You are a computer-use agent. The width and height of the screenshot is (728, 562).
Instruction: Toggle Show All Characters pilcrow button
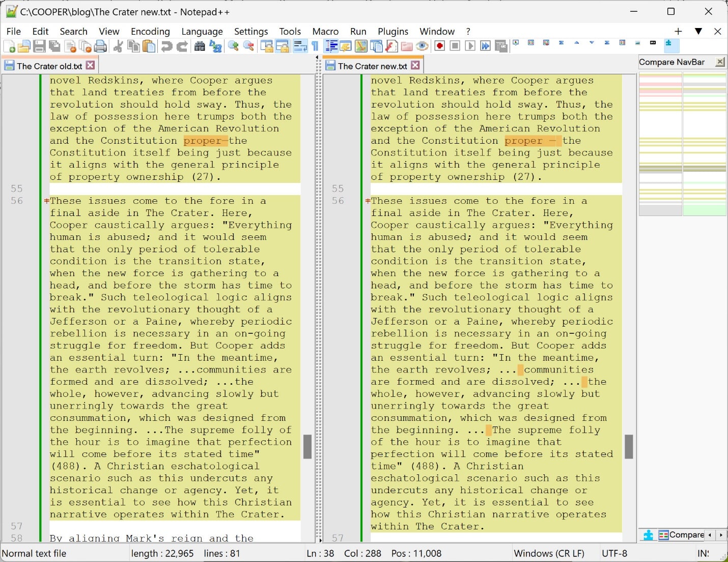(315, 46)
